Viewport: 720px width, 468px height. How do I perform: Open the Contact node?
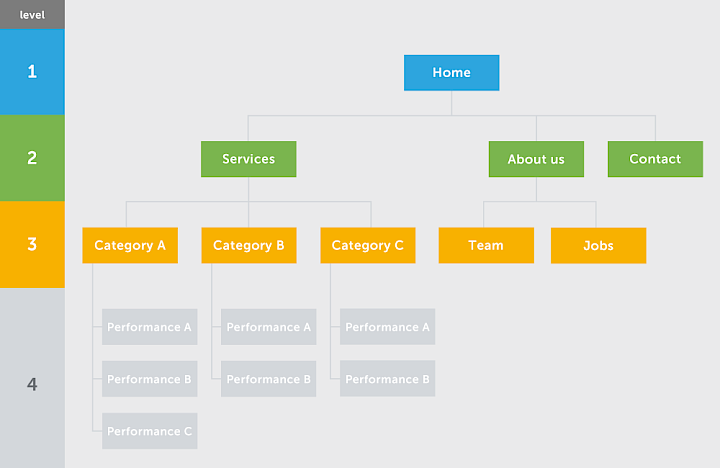pos(655,159)
